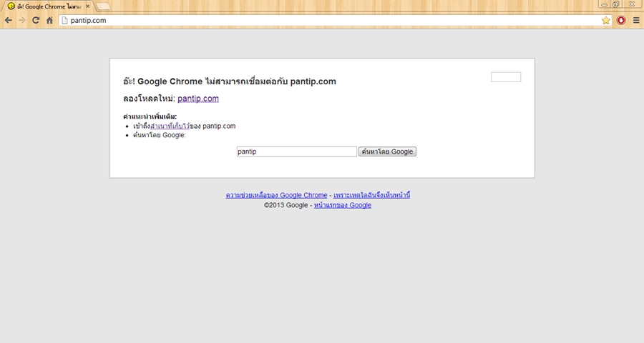
Task: Focus the address bar showing pantip.com
Action: (x=335, y=20)
